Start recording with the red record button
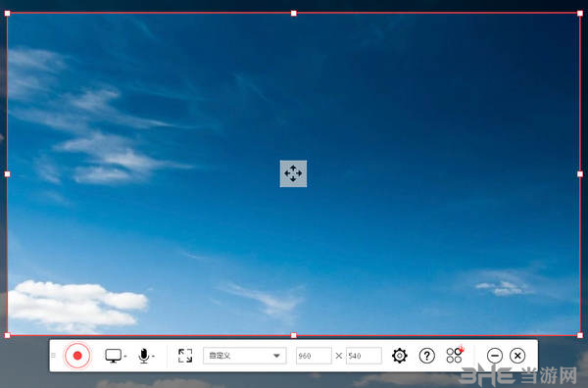588x388 pixels. [x=77, y=356]
